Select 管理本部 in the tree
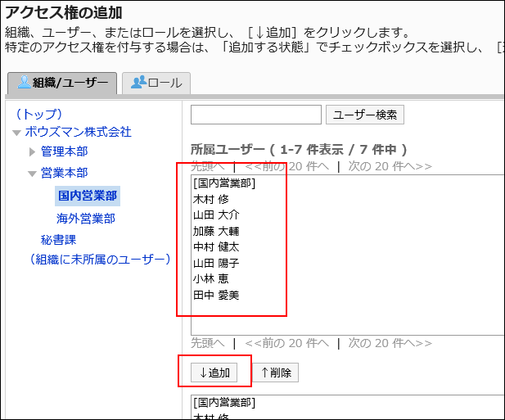The height and width of the screenshot is (420, 505). tap(64, 151)
